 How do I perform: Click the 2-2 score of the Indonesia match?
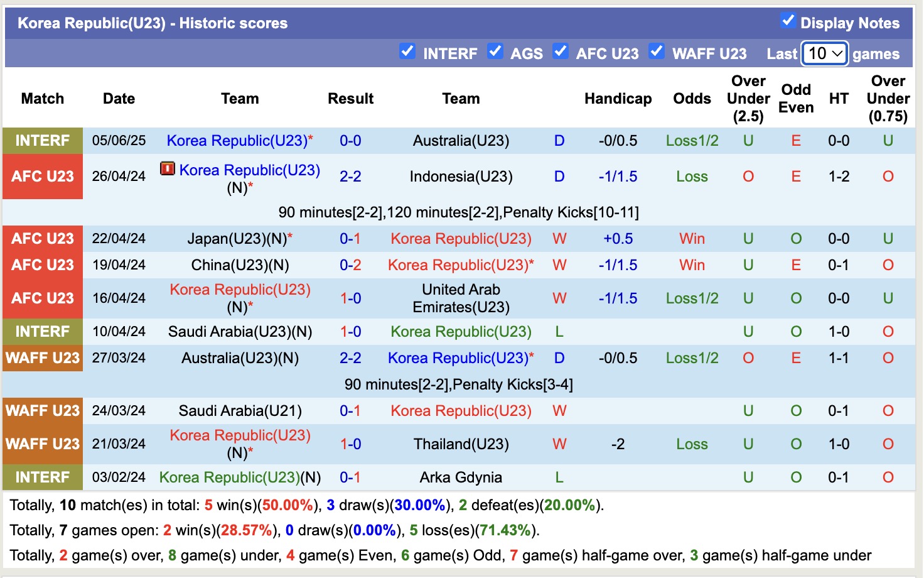tap(350, 177)
